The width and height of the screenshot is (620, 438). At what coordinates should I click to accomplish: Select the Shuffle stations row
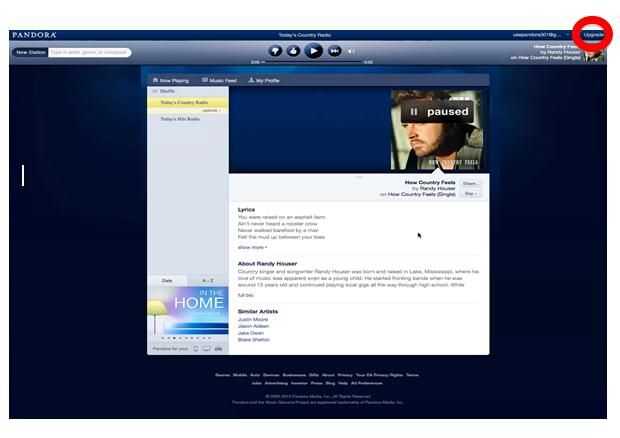point(188,91)
